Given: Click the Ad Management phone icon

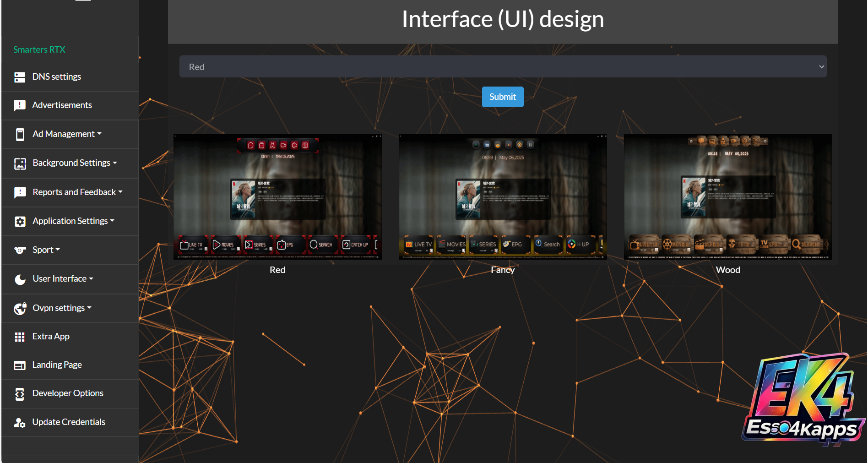Looking at the screenshot, I should pyautogui.click(x=20, y=134).
